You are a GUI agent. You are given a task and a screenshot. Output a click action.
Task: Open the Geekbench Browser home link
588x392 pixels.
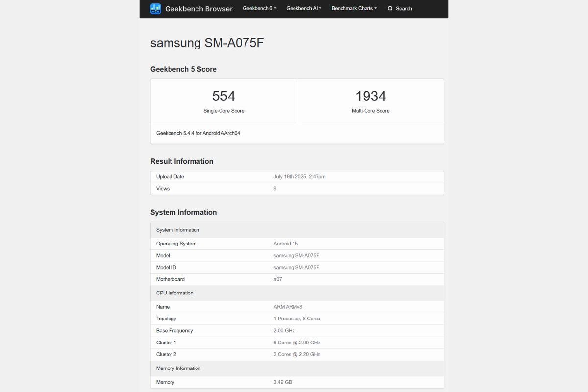click(x=192, y=9)
